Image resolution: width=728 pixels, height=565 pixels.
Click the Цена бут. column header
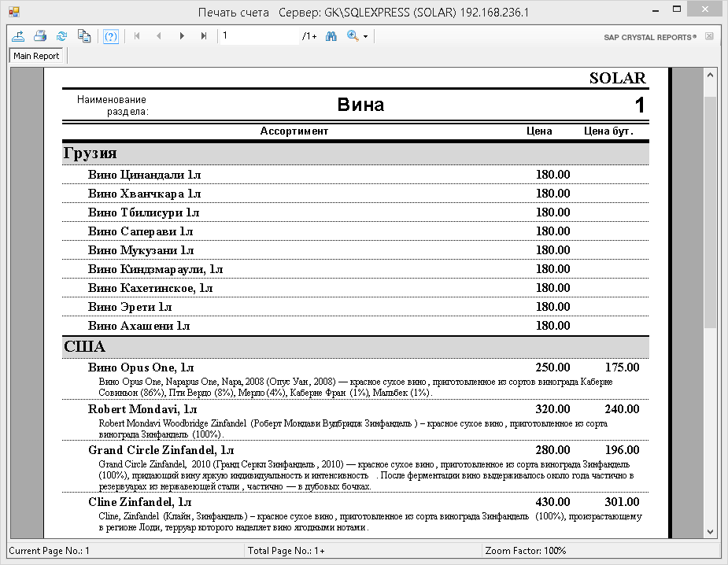point(608,131)
